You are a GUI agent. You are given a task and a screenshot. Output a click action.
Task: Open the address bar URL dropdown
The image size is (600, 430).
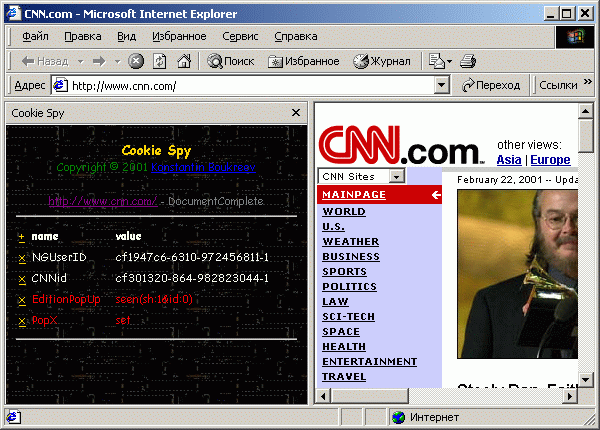pos(441,85)
